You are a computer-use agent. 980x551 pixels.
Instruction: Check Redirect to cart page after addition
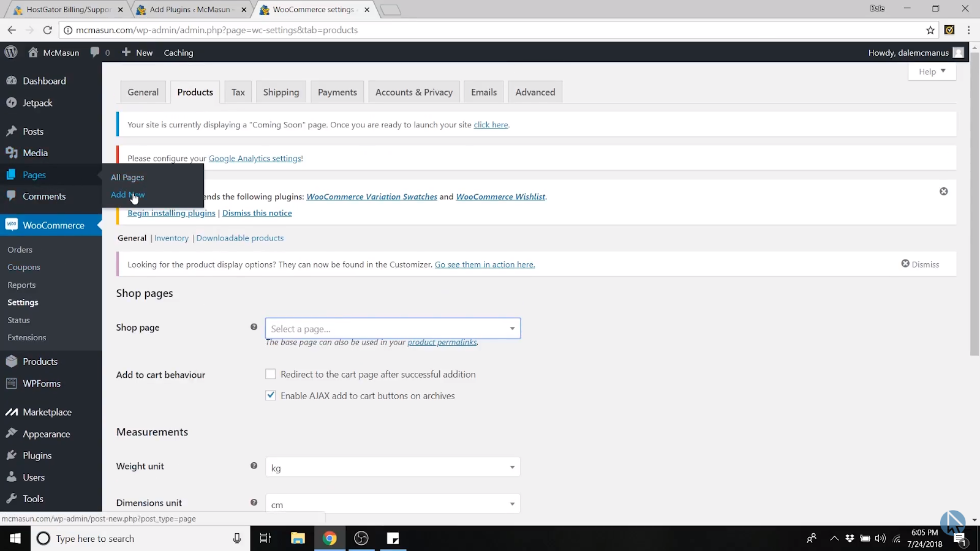click(x=270, y=374)
